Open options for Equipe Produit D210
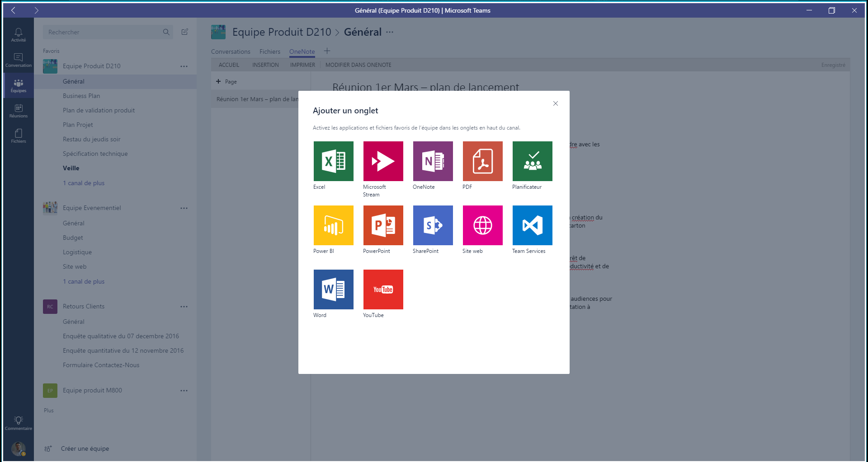The width and height of the screenshot is (868, 462). tap(184, 66)
